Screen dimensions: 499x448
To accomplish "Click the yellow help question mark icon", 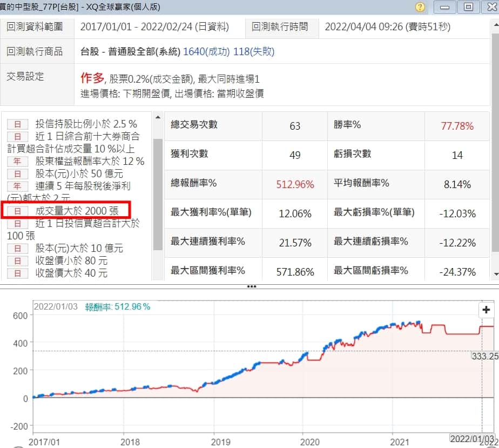I will [x=420, y=7].
